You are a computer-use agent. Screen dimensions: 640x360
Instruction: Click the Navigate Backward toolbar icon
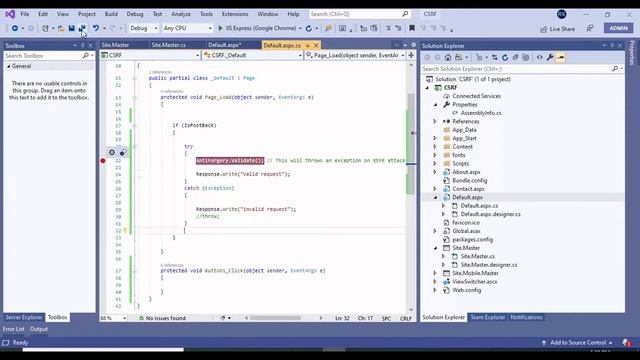click(15, 28)
